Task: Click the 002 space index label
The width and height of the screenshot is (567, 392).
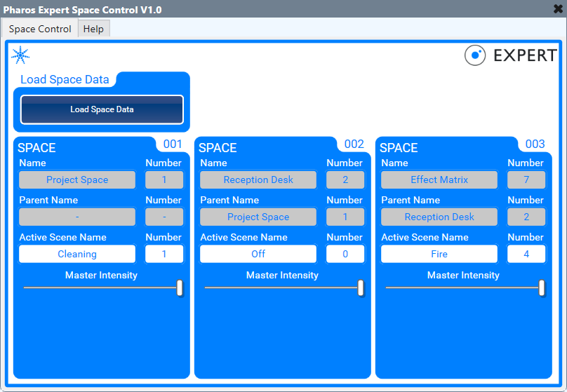Action: [x=354, y=144]
